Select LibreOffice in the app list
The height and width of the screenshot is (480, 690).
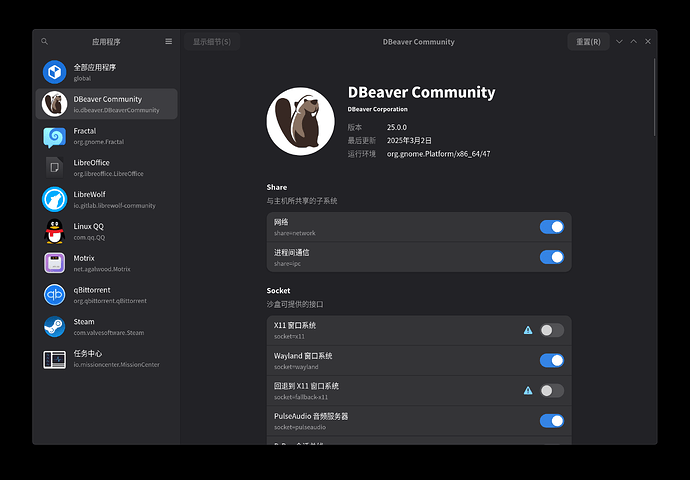[106, 168]
